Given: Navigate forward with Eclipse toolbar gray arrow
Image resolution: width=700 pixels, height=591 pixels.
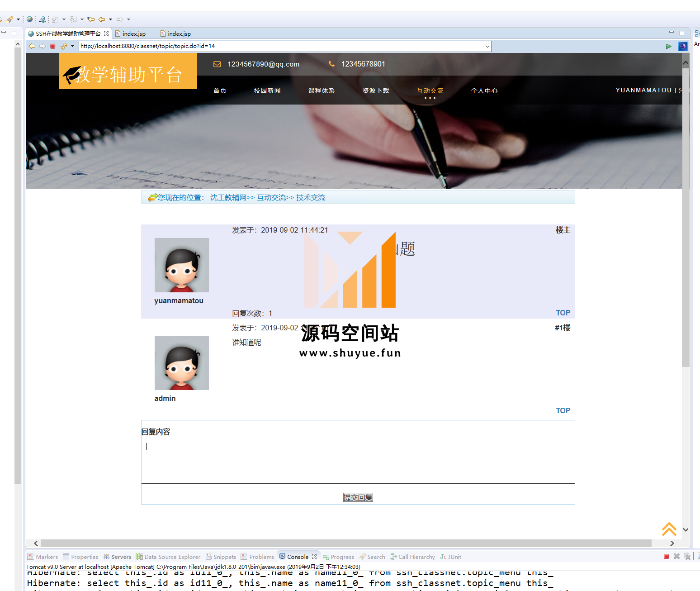Looking at the screenshot, I should pyautogui.click(x=120, y=19).
